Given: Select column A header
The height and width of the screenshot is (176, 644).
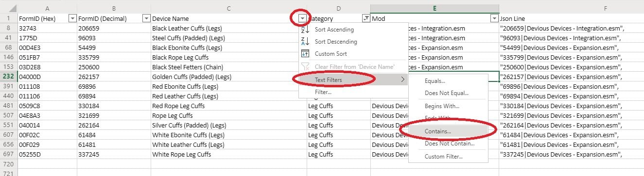Looking at the screenshot, I should click(x=47, y=9).
